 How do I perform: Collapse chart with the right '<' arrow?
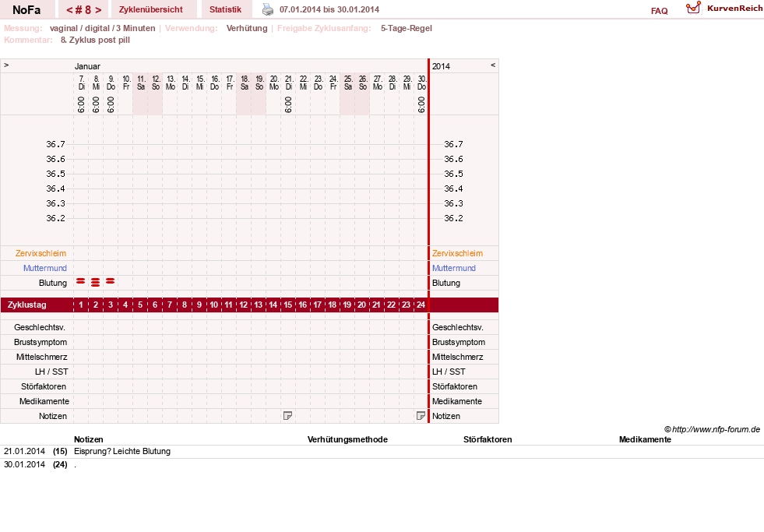[x=493, y=65]
